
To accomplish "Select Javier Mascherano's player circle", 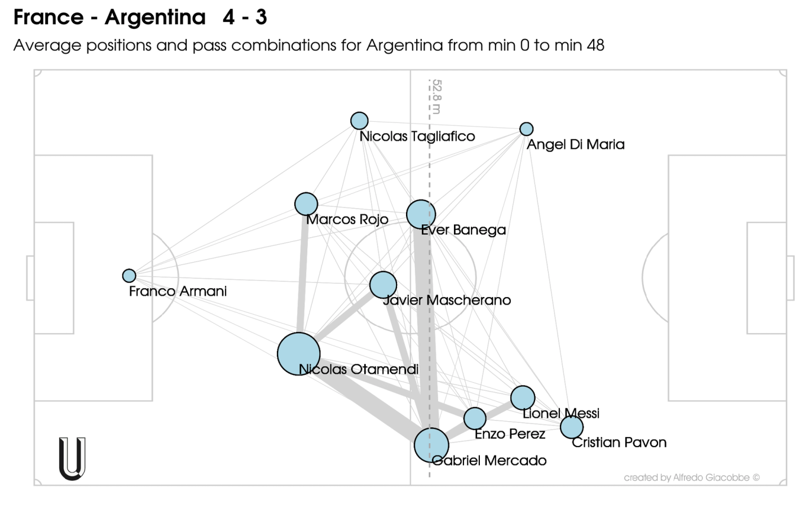I will [x=383, y=285].
